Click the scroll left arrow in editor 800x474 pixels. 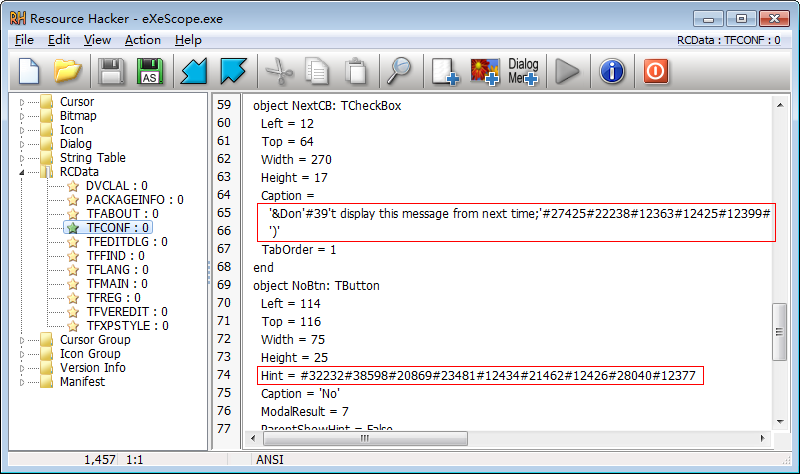point(254,438)
